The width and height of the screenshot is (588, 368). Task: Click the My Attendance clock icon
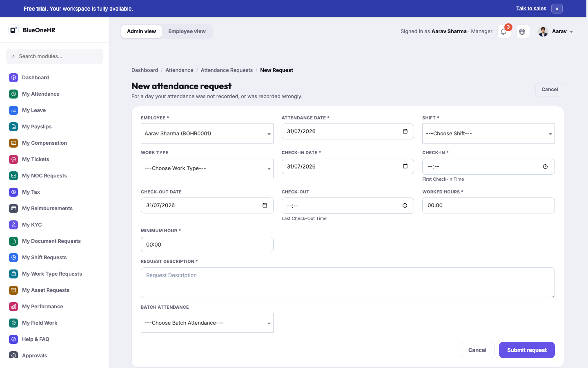coord(13,94)
